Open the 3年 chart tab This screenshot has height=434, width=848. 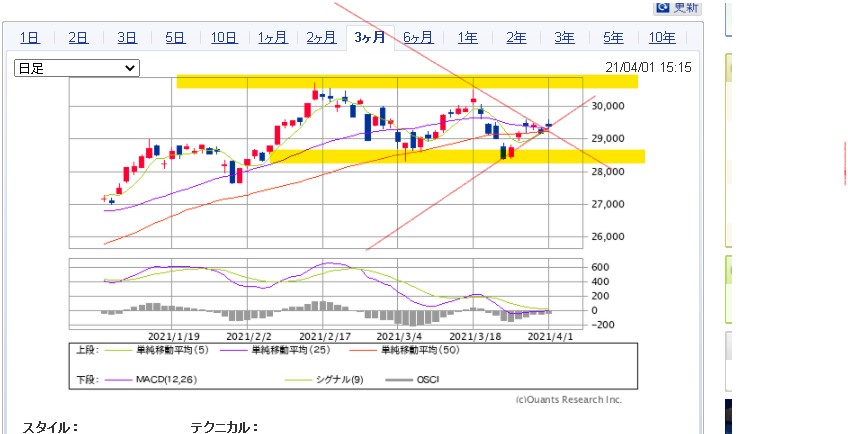click(x=565, y=38)
